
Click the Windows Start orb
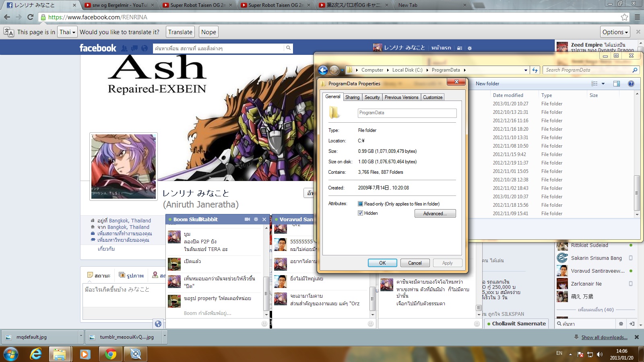click(11, 354)
